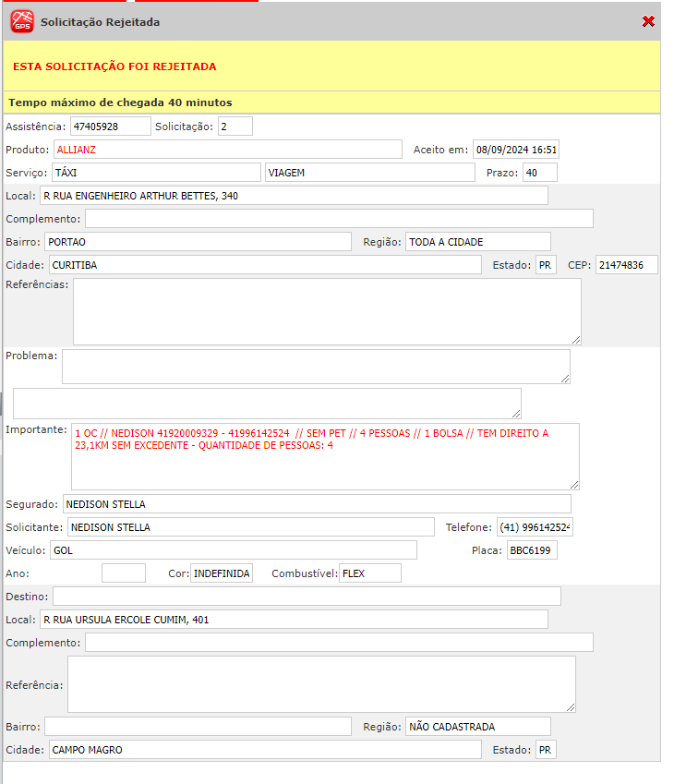Click the empty Ano field
Viewport: 698px width, 784px height.
[x=124, y=573]
